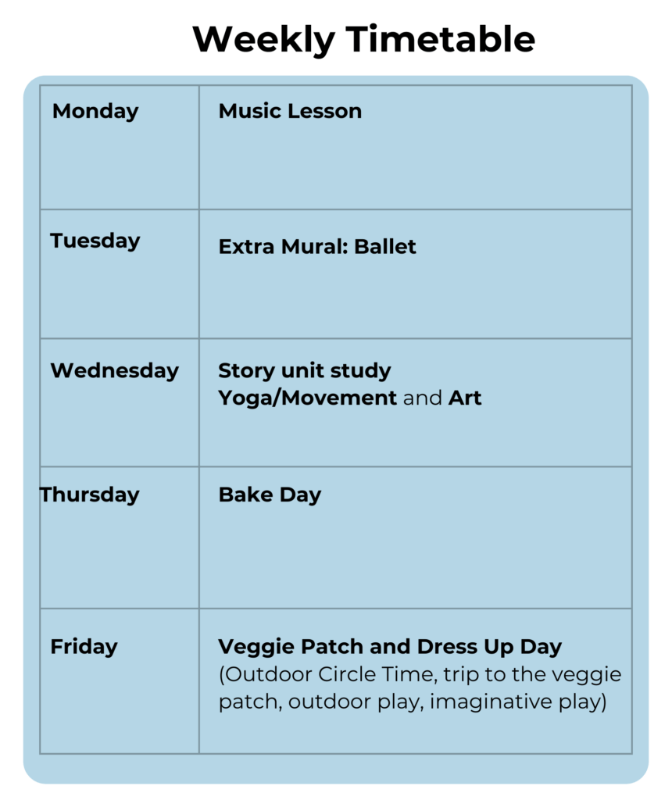Click the "Music Lesson" activity text
672x800 pixels.
pyautogui.click(x=290, y=111)
